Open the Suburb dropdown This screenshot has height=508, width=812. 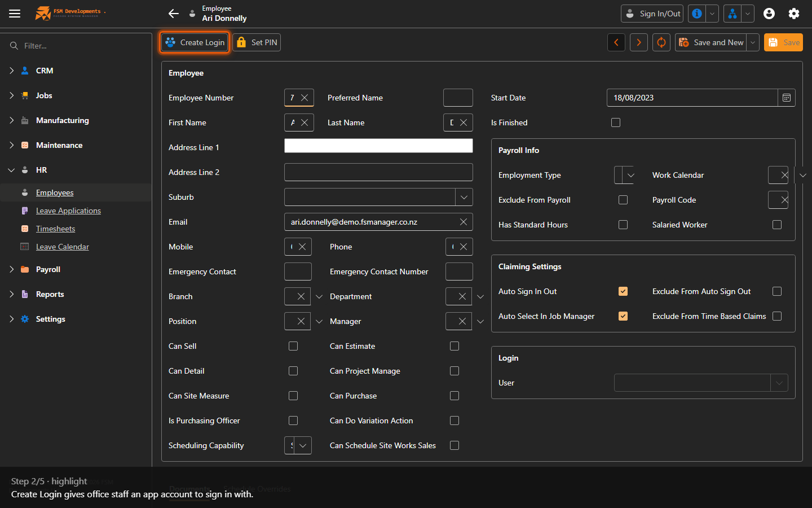click(x=464, y=197)
